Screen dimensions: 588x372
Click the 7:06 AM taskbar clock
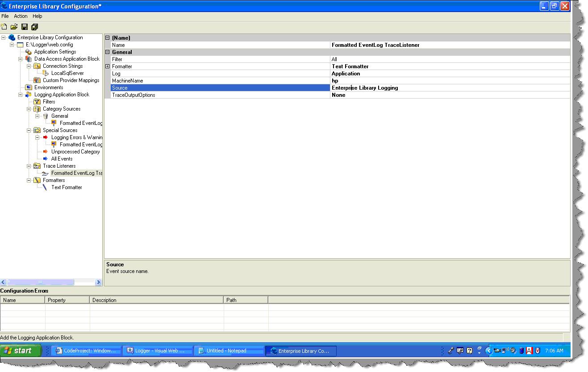[554, 351]
